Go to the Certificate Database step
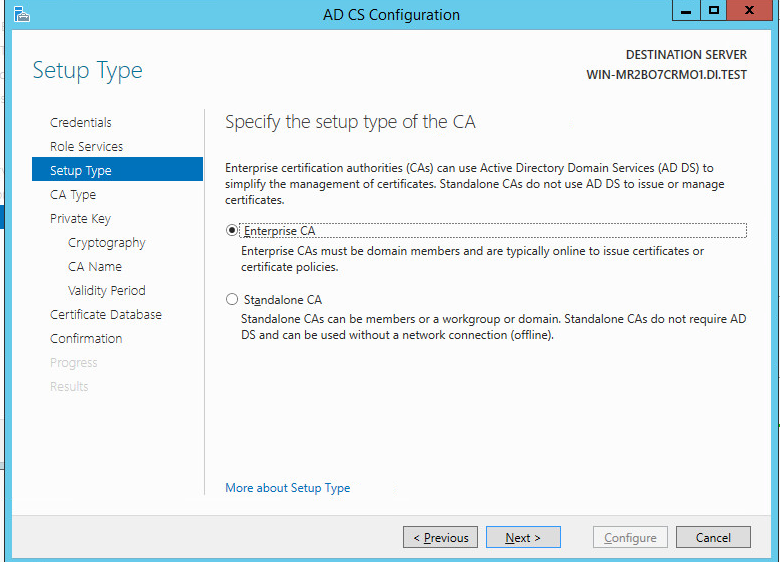Image resolution: width=780 pixels, height=562 pixels. [x=106, y=315]
